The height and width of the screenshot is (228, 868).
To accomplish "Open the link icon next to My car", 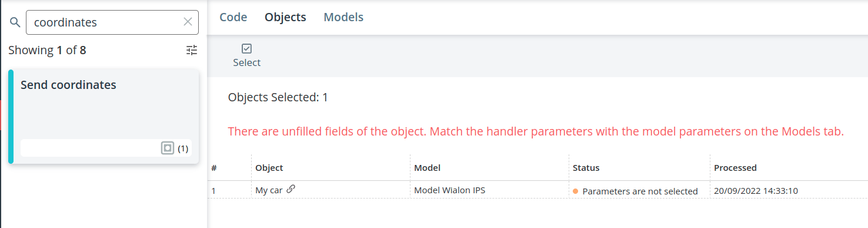I will point(291,190).
